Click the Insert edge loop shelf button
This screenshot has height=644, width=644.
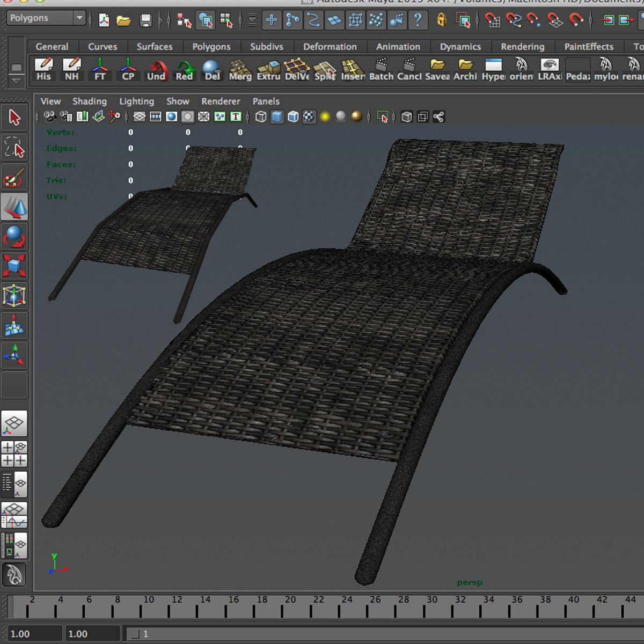[x=353, y=69]
